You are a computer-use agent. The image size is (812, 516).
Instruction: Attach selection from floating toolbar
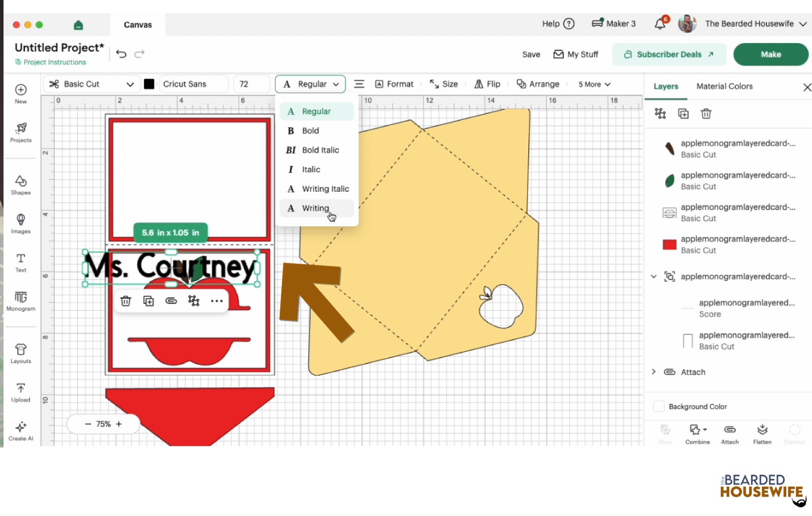pyautogui.click(x=172, y=301)
